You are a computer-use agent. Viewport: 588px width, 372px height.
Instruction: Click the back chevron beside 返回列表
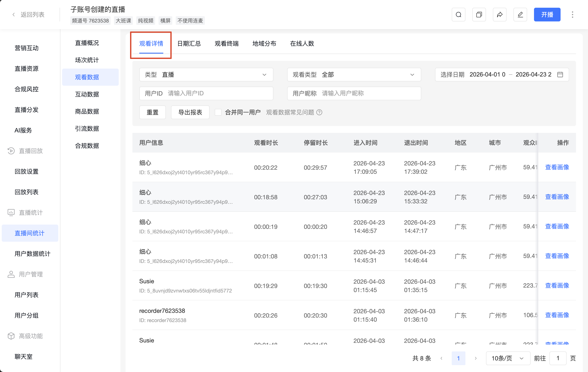click(14, 15)
